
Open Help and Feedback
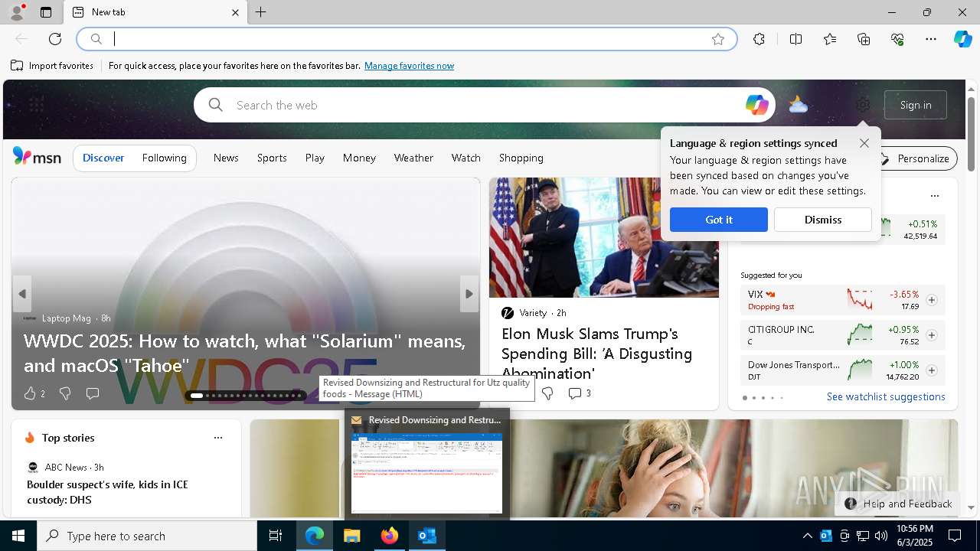[x=898, y=504]
